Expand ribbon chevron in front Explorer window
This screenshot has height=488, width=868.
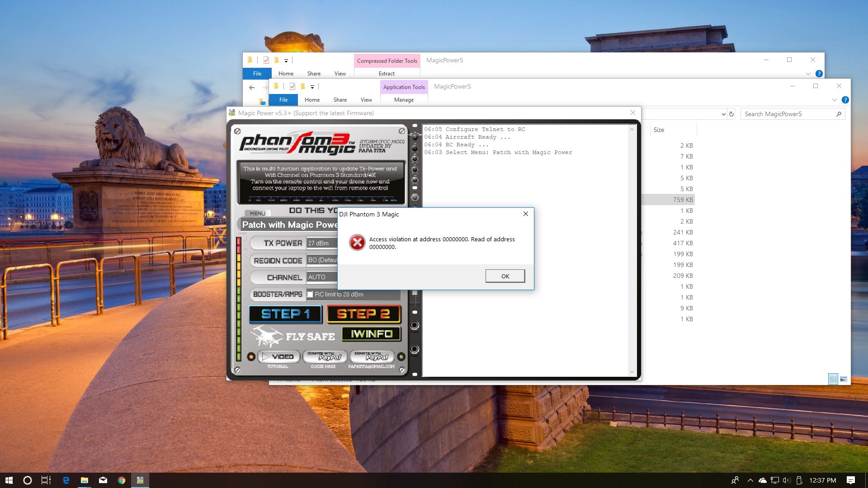pos(834,100)
